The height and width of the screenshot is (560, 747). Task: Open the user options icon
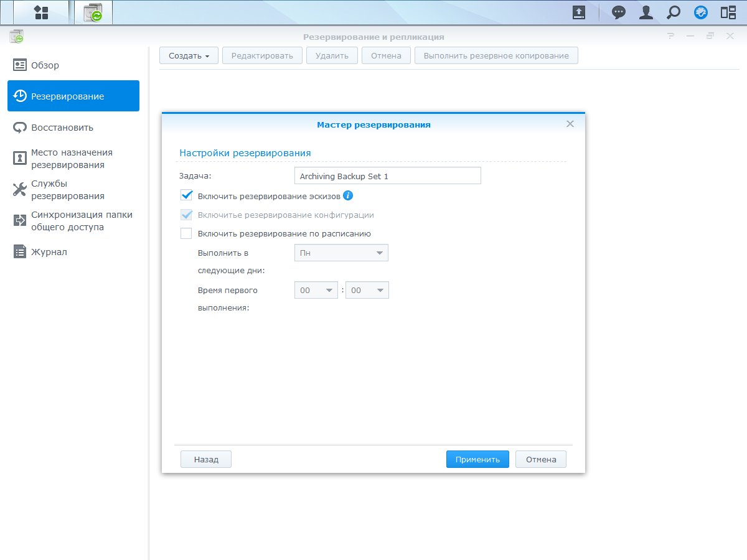(x=646, y=12)
